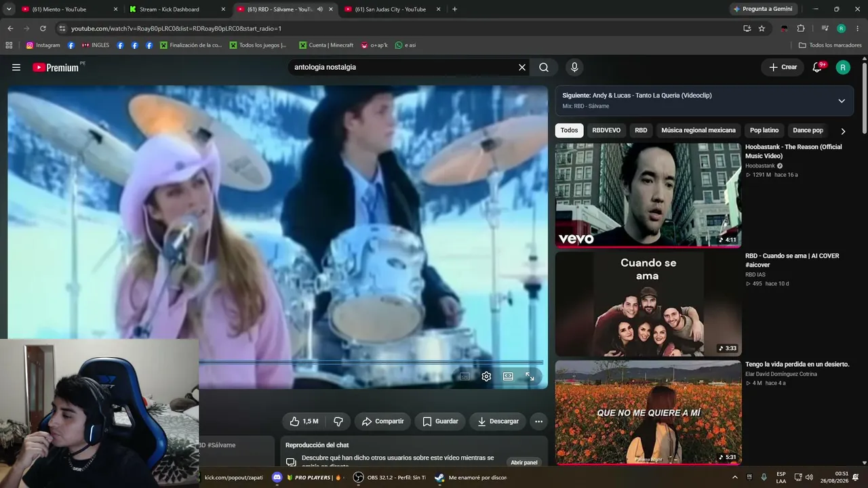
Task: Open Hoobastank - The Reason title link
Action: pos(793,151)
